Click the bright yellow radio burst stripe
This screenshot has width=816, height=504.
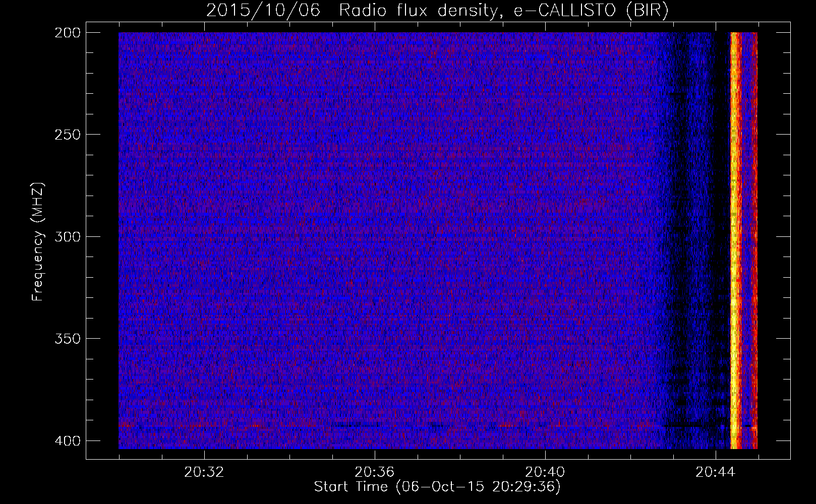(735, 240)
